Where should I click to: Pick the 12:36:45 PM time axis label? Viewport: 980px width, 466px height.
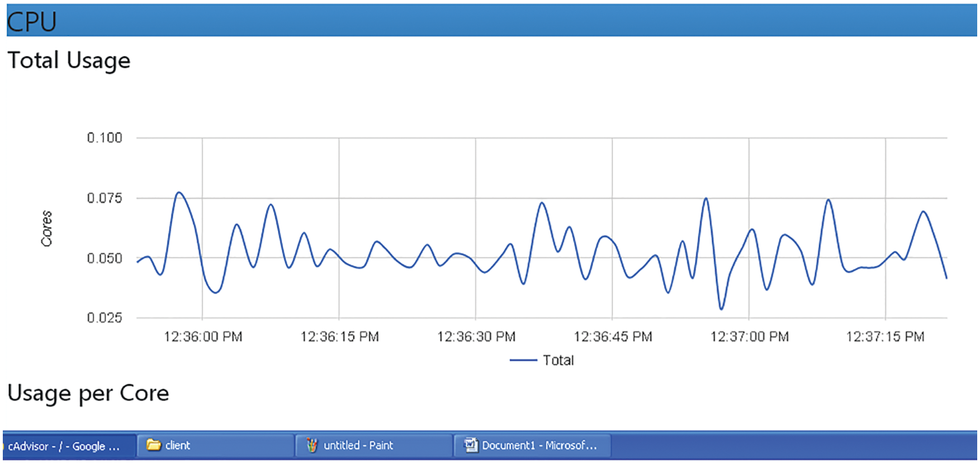click(x=613, y=337)
